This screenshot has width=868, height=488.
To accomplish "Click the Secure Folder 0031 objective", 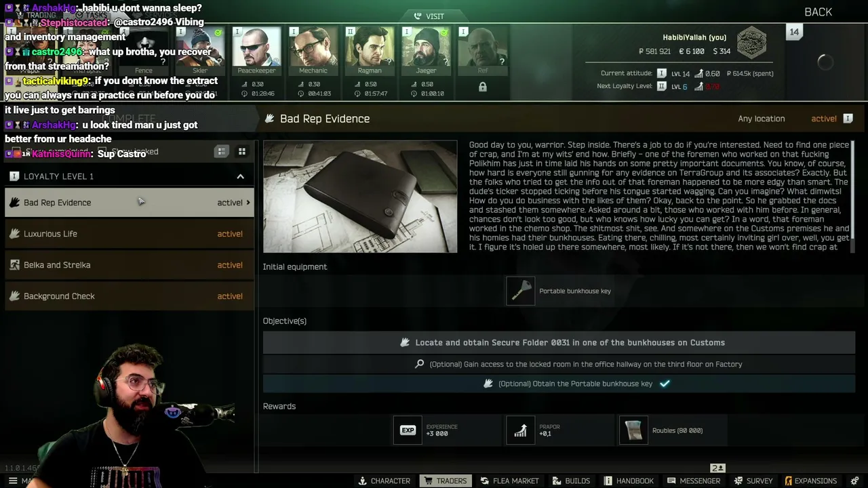I will (559, 343).
